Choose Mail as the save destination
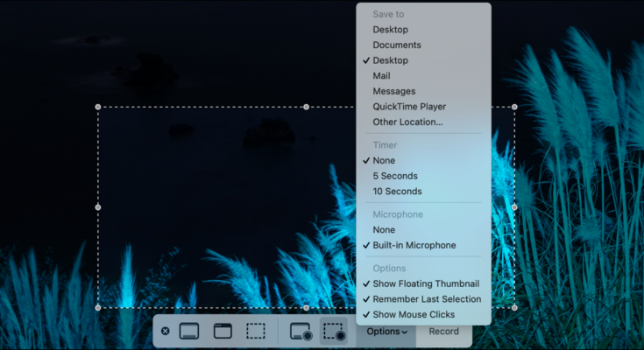 (x=382, y=76)
